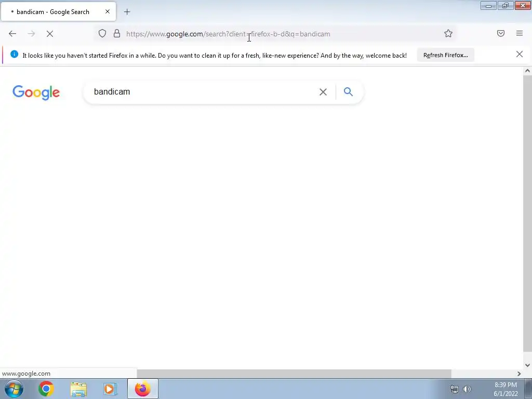This screenshot has height=399, width=532.
Task: Click the horizontal scrollbar right arrow
Action: (x=519, y=374)
